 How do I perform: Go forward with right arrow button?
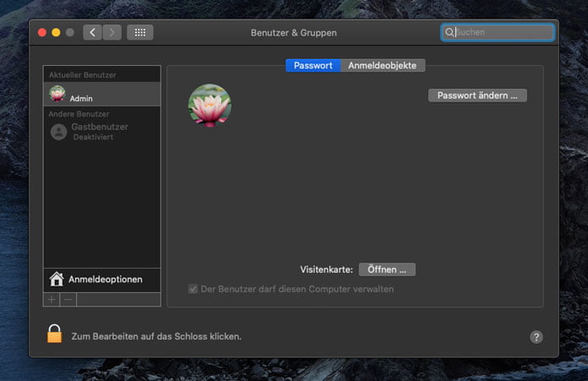(112, 32)
